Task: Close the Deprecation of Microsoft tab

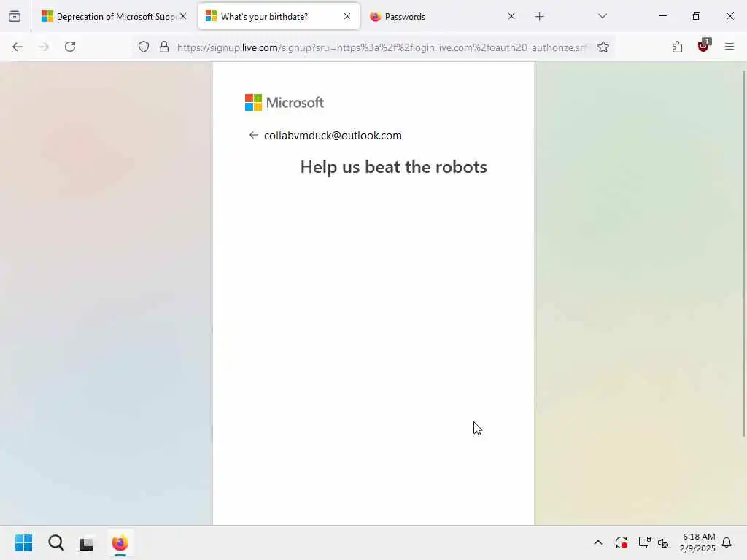Action: click(183, 16)
